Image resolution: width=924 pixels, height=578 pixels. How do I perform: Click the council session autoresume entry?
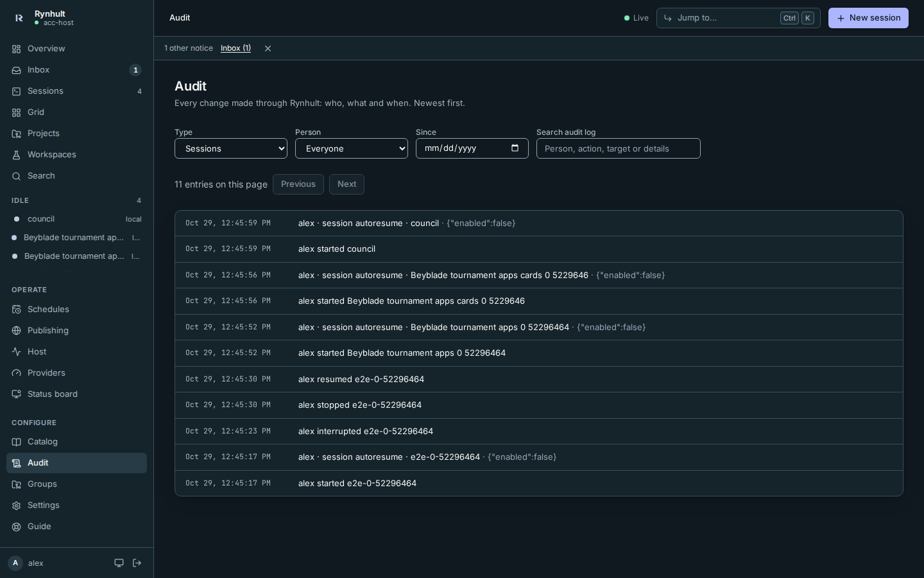click(539, 223)
